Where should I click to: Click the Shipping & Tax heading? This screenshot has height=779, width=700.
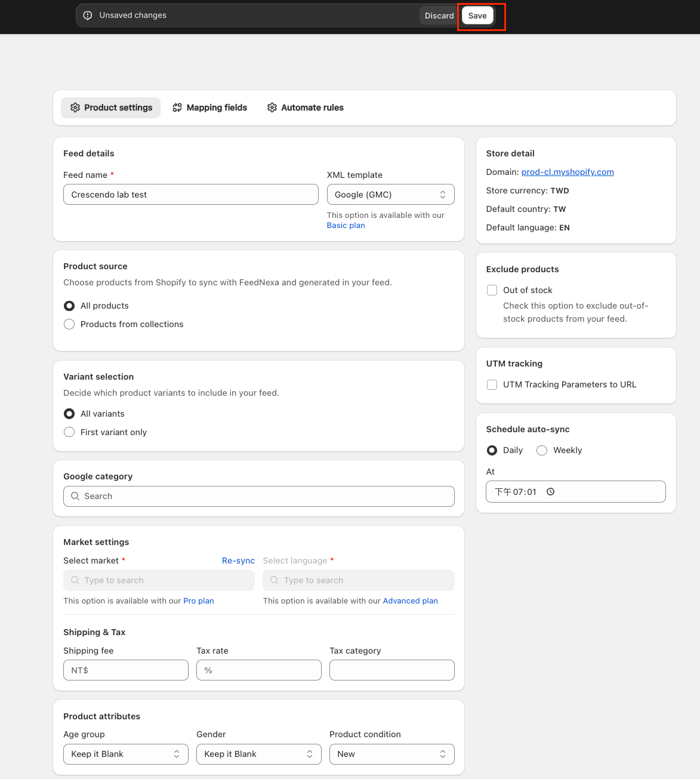pos(94,632)
